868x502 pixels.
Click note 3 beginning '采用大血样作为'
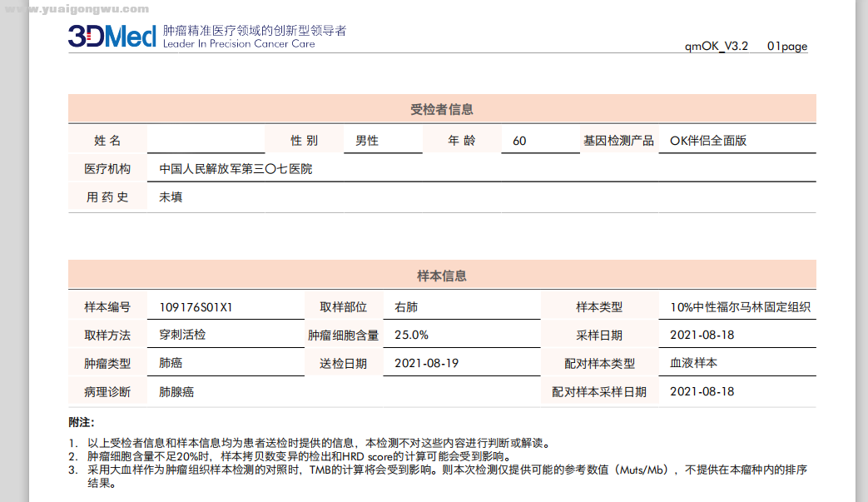coord(447,476)
